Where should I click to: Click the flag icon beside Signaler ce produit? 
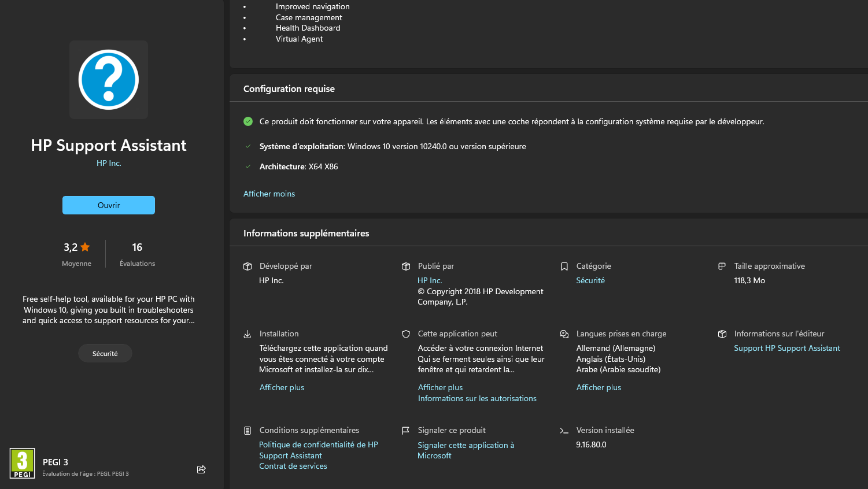tap(406, 431)
